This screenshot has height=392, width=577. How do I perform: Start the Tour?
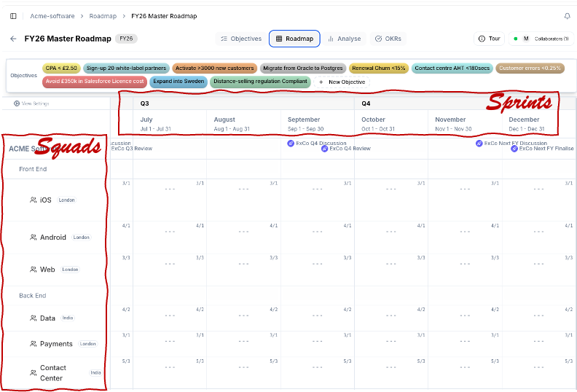click(490, 39)
